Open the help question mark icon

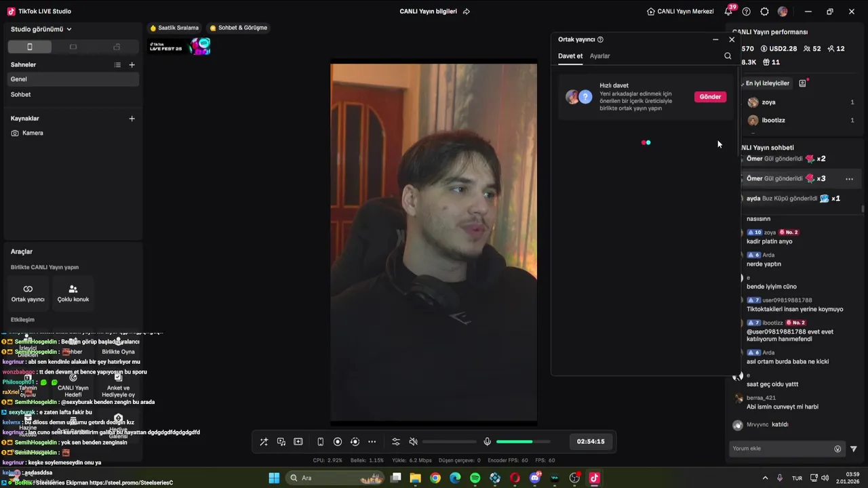click(747, 12)
